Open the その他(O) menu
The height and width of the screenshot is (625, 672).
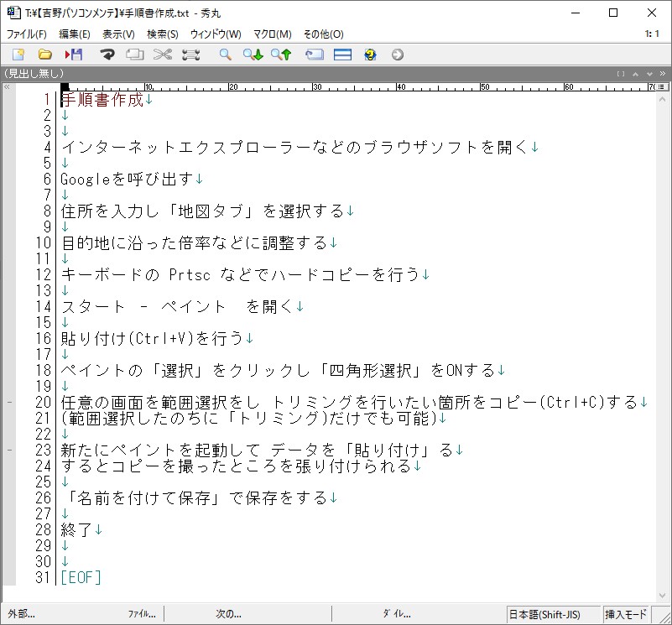point(324,34)
